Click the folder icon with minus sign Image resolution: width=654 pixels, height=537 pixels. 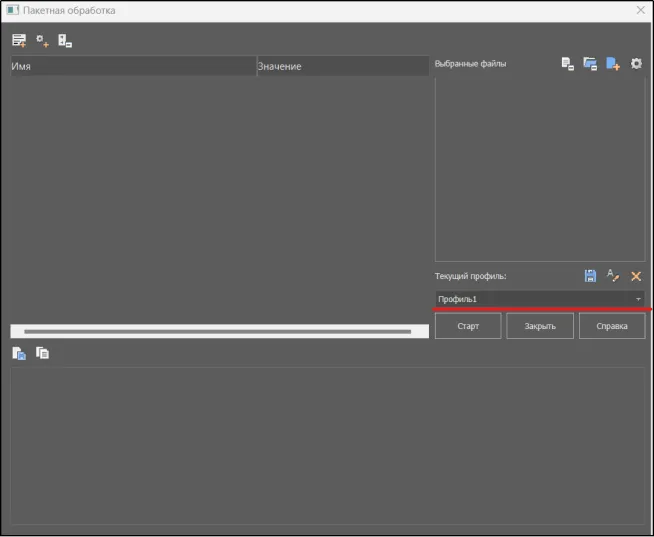(x=590, y=64)
